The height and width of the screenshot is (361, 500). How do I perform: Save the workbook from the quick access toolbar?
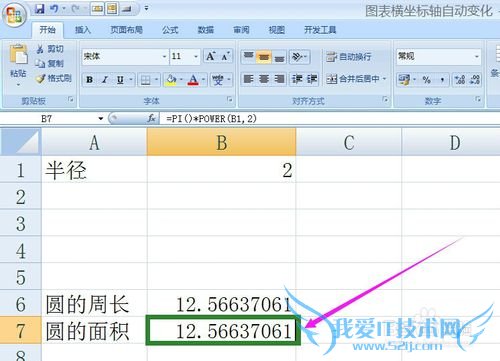pyautogui.click(x=40, y=9)
